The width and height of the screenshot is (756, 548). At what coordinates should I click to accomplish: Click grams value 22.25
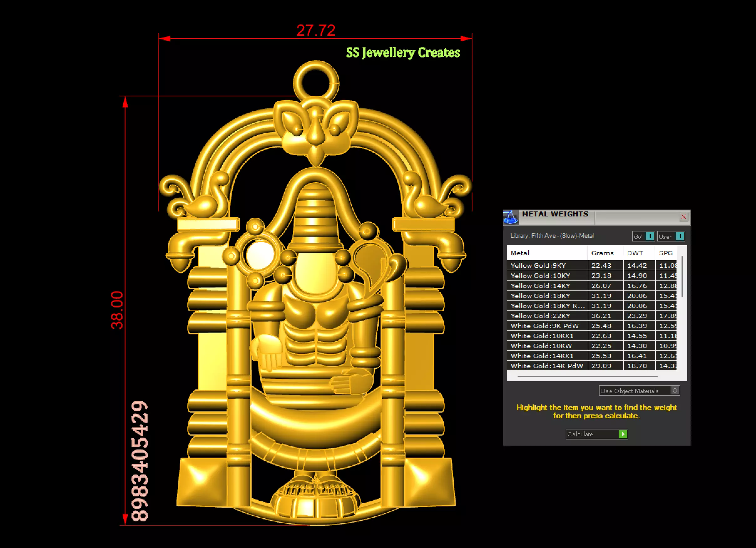click(601, 345)
